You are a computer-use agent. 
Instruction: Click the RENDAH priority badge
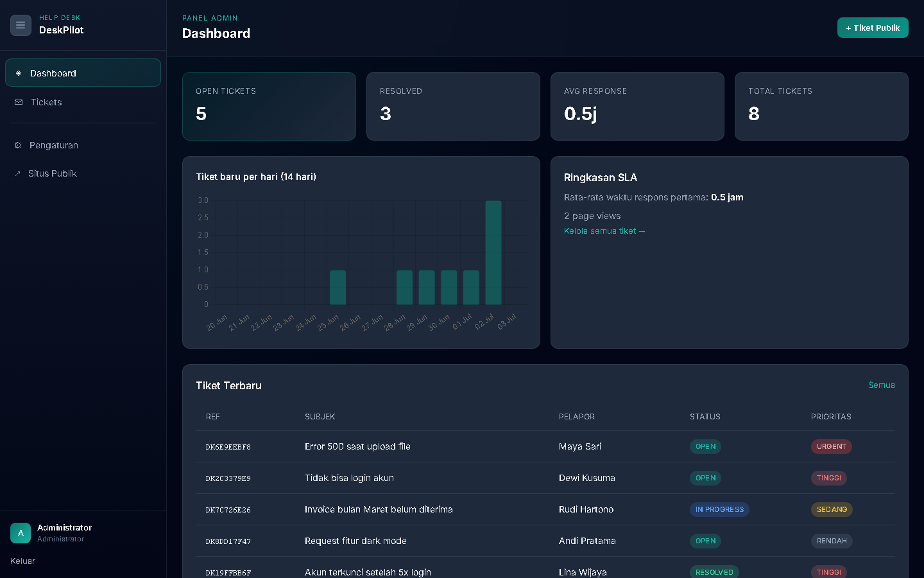(832, 541)
